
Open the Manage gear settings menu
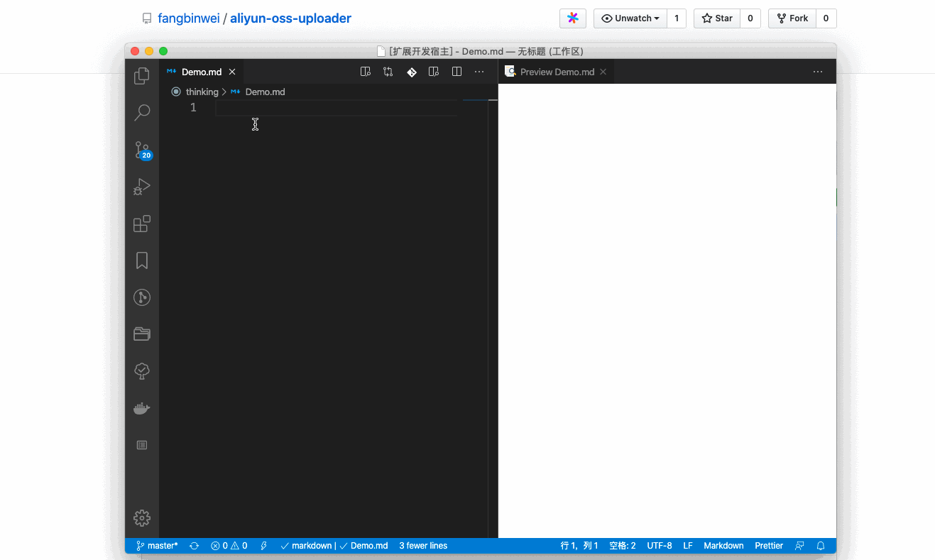142,518
